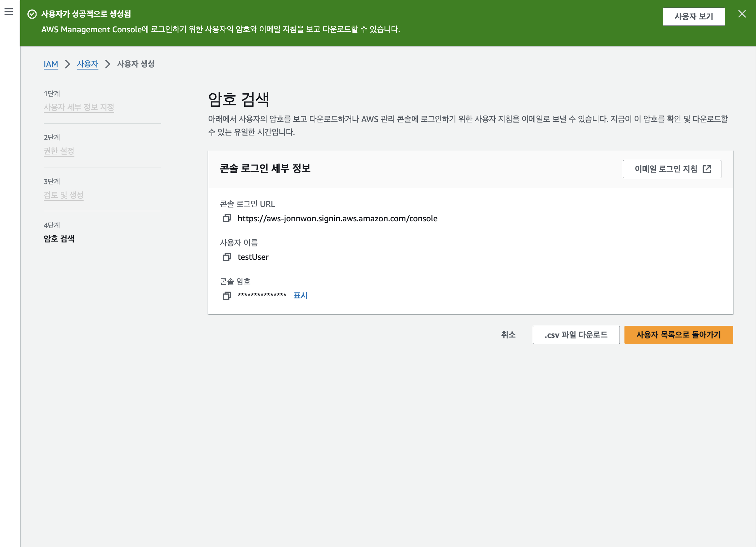Select step 3 검토 및 생성
This screenshot has width=756, height=547.
(63, 195)
